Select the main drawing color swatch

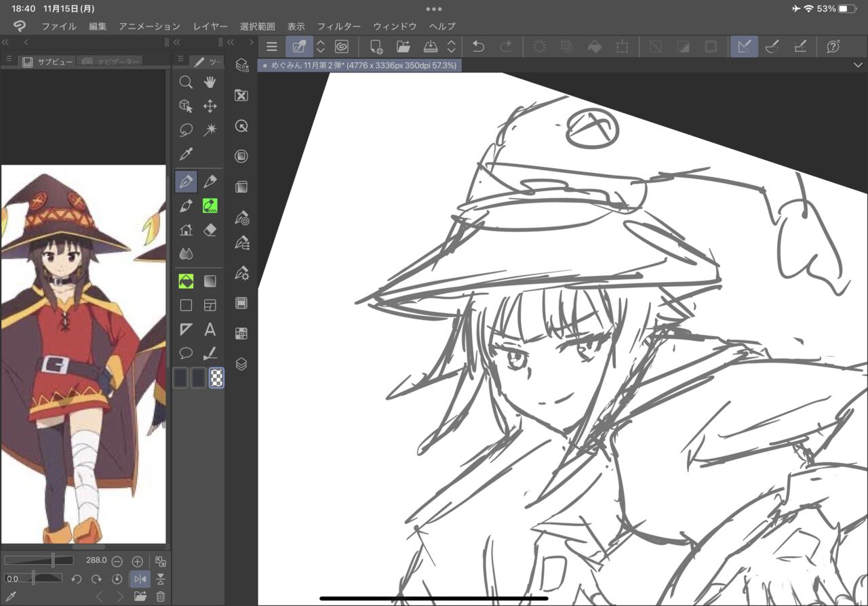[180, 378]
